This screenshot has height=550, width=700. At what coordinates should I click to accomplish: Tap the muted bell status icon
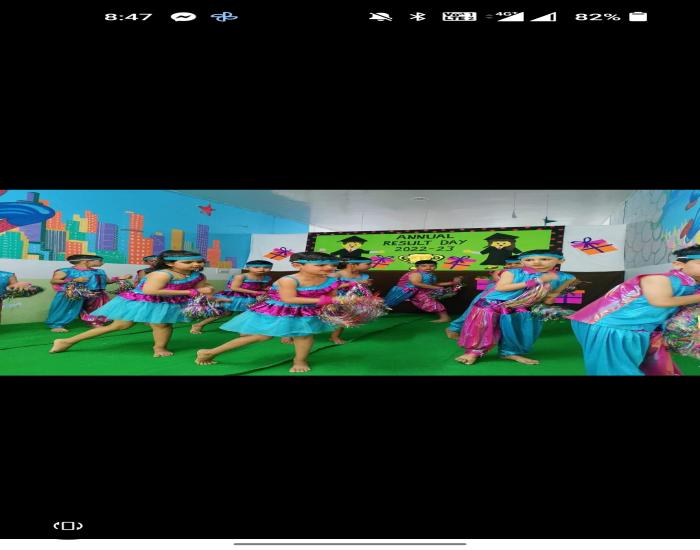click(x=380, y=17)
